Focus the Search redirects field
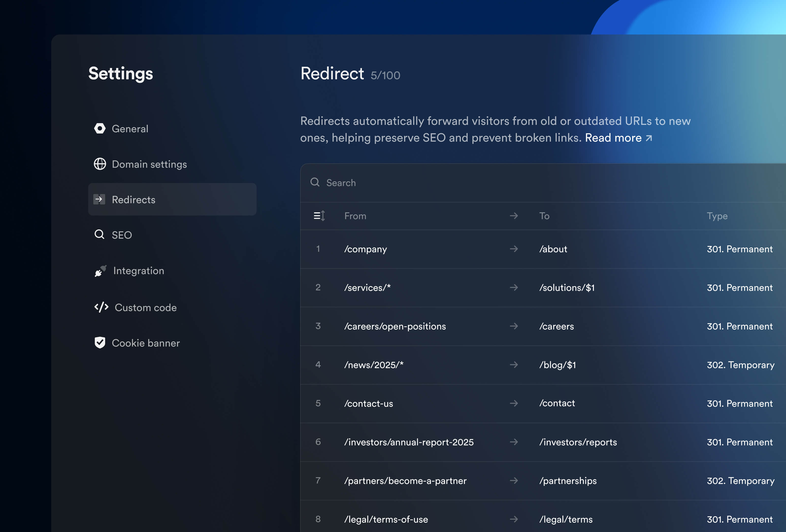Screen dimensions: 786x532 [543, 183]
